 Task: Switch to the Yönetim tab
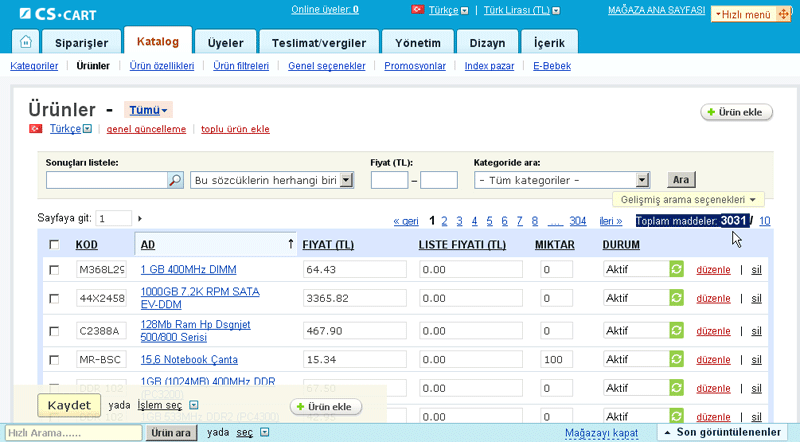[418, 42]
